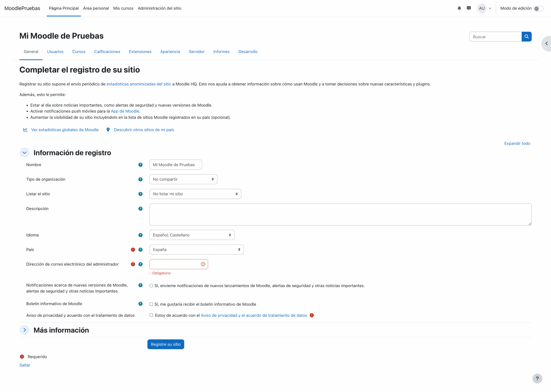The image size is (551, 392).
Task: Open the user menu dropdown arrow
Action: tap(490, 8)
